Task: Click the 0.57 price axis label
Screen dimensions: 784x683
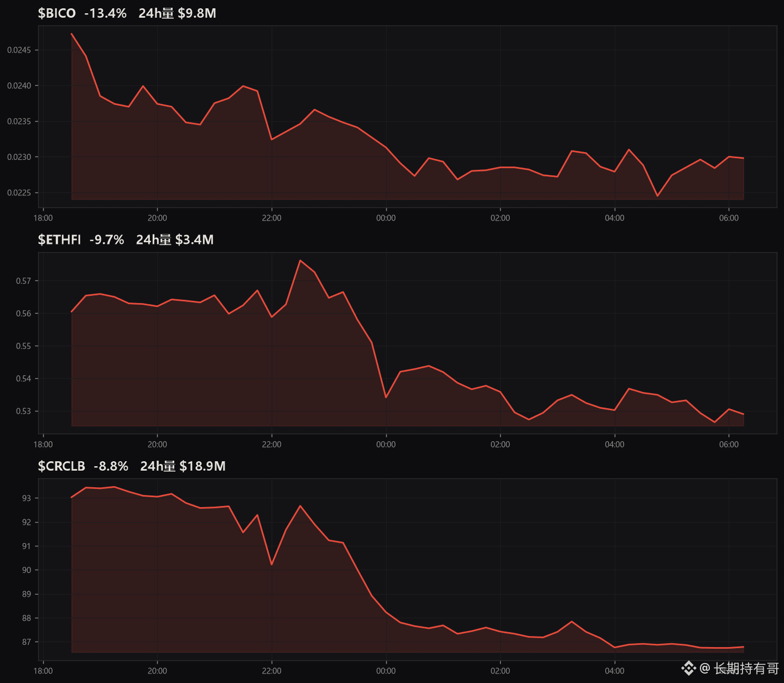Action: (x=24, y=281)
